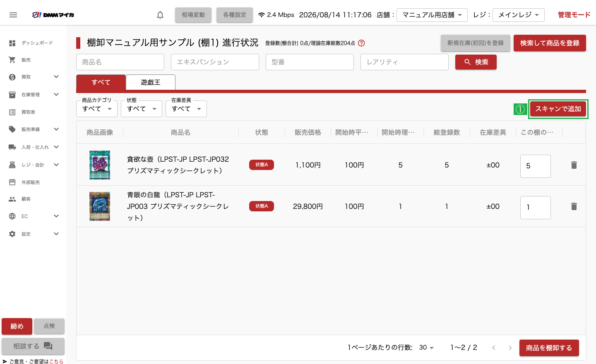Open the 店舗 マニュアル用店舗 dropdown
The height and width of the screenshot is (364, 596).
(432, 15)
